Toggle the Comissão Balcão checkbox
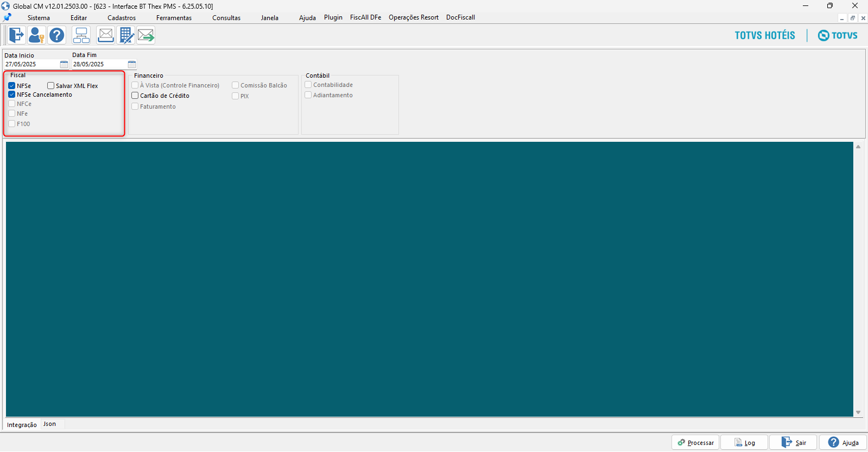This screenshot has height=452, width=868. click(236, 85)
